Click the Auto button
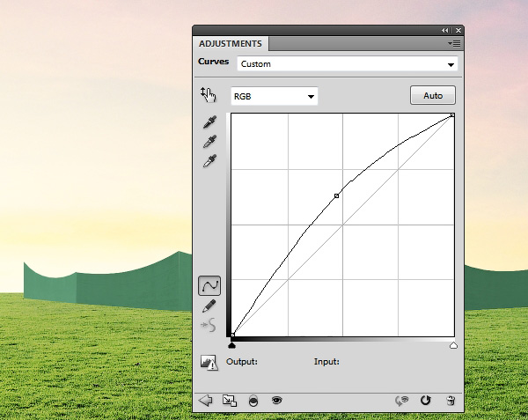The height and width of the screenshot is (420, 528). point(433,95)
